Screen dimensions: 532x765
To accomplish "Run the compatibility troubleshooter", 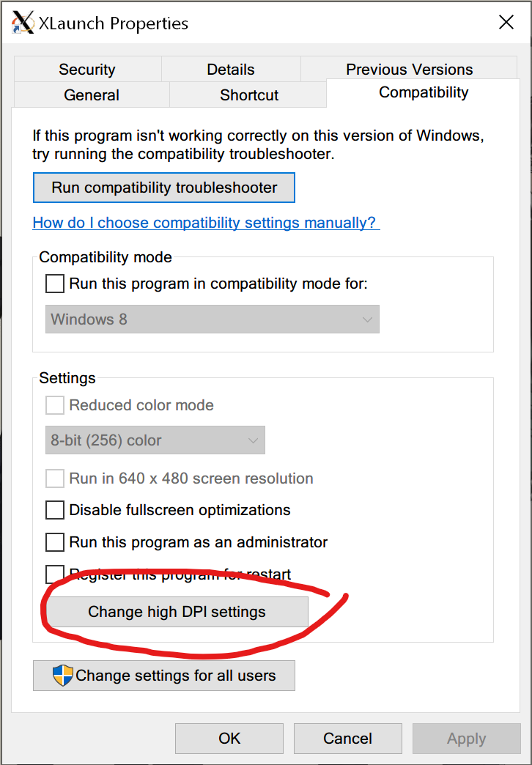I will click(164, 188).
